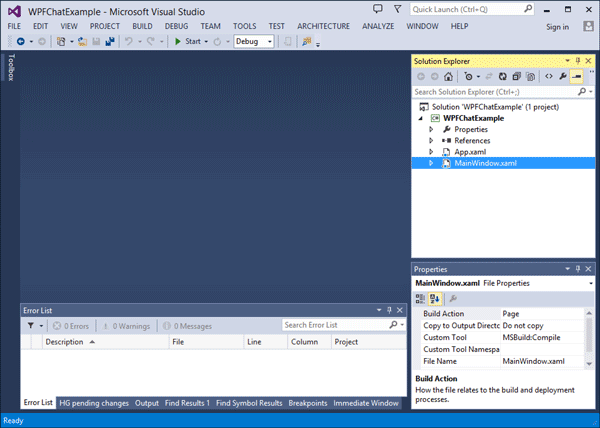Toggle Categorized view in Properties panel
This screenshot has width=600, height=428.
(420, 299)
